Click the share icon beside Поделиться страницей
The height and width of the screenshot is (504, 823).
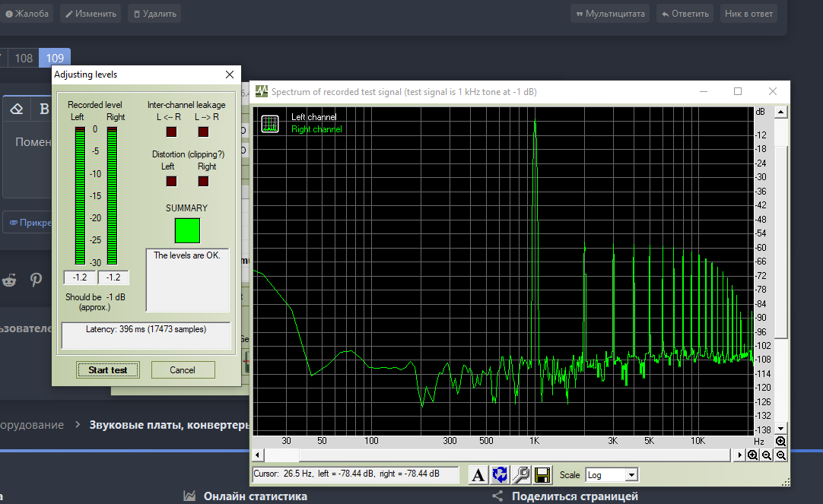click(497, 496)
